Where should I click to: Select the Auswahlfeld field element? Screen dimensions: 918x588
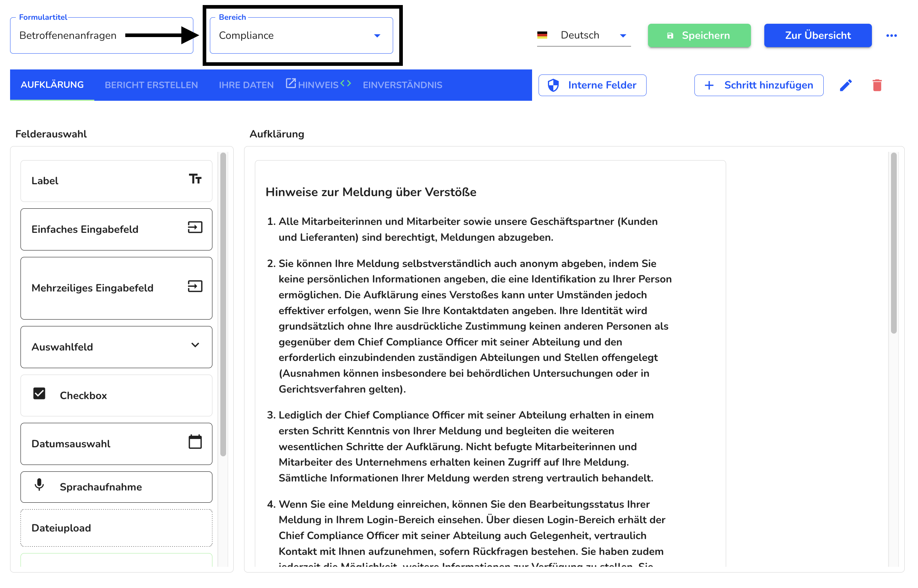tap(117, 347)
